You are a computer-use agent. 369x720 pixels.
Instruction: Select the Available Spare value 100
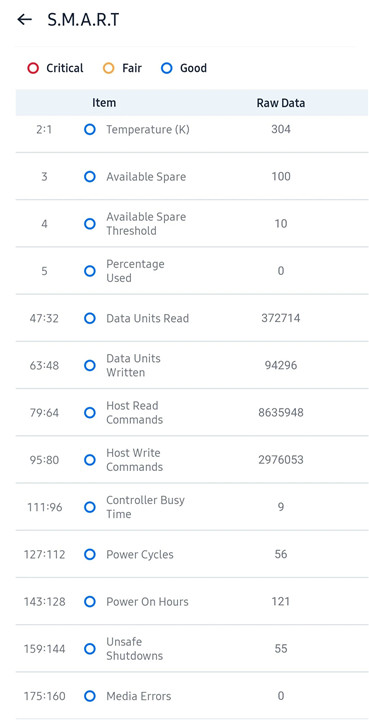pos(281,177)
